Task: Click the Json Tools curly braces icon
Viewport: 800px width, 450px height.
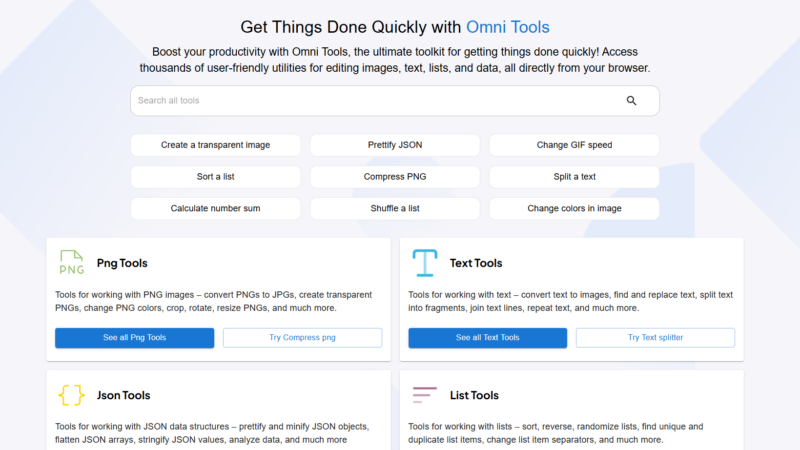Action: (71, 395)
